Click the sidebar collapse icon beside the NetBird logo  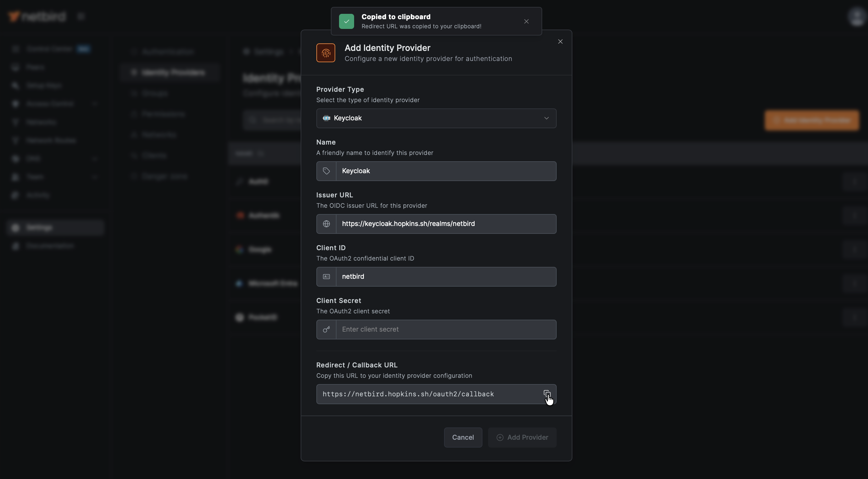pyautogui.click(x=81, y=16)
